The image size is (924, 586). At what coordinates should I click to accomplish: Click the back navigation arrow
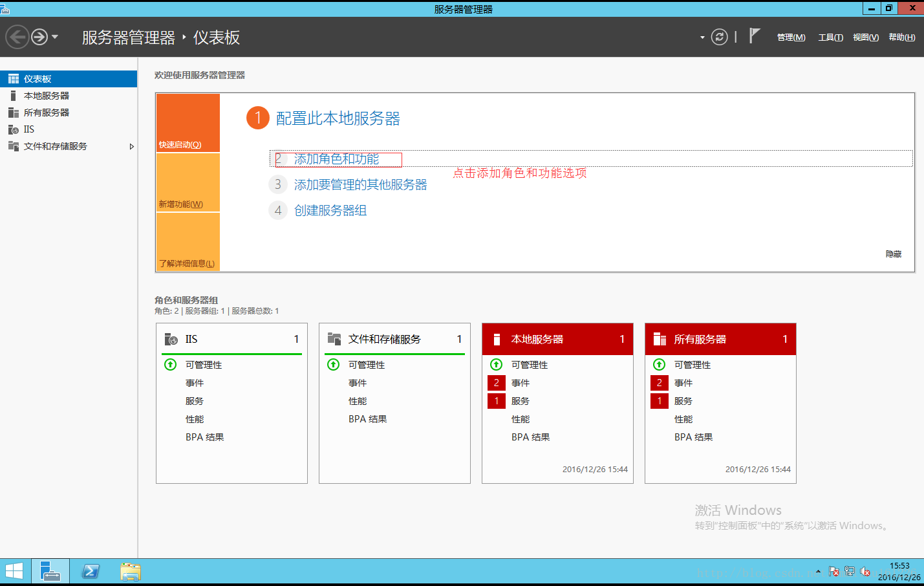pyautogui.click(x=17, y=37)
